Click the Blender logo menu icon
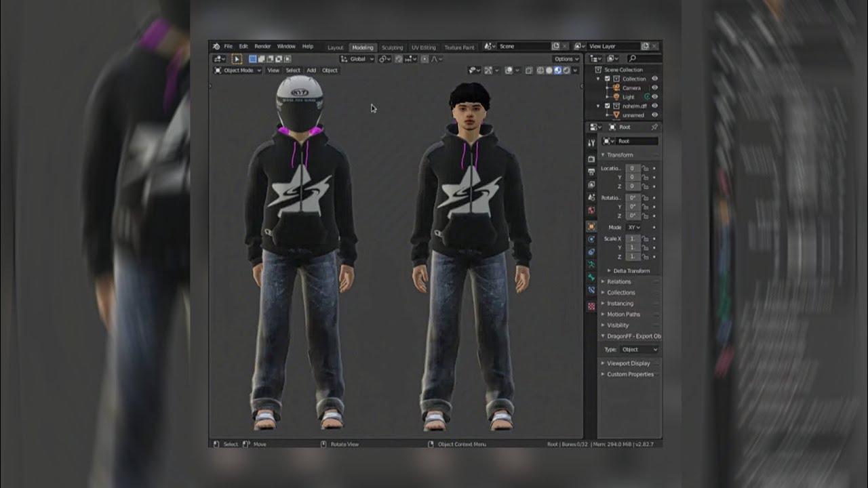Image resolution: width=868 pixels, height=488 pixels. pos(216,47)
